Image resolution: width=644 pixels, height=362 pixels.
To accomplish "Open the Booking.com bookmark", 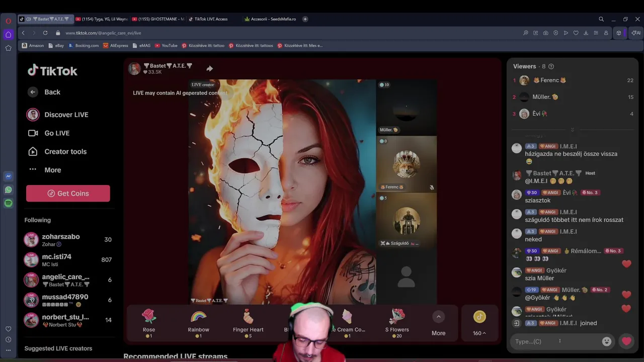I will click(84, 45).
